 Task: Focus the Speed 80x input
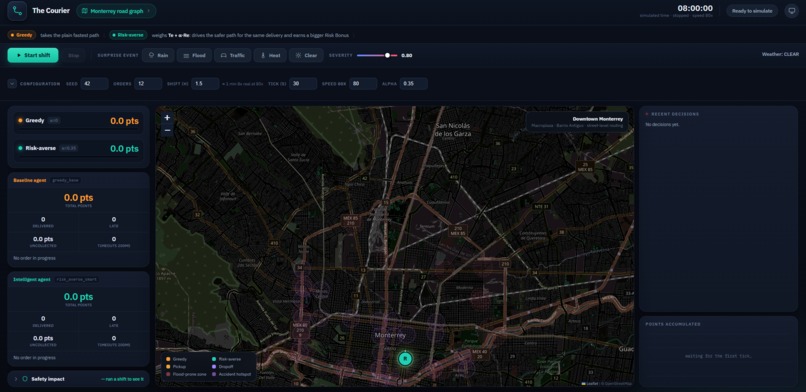pos(363,84)
